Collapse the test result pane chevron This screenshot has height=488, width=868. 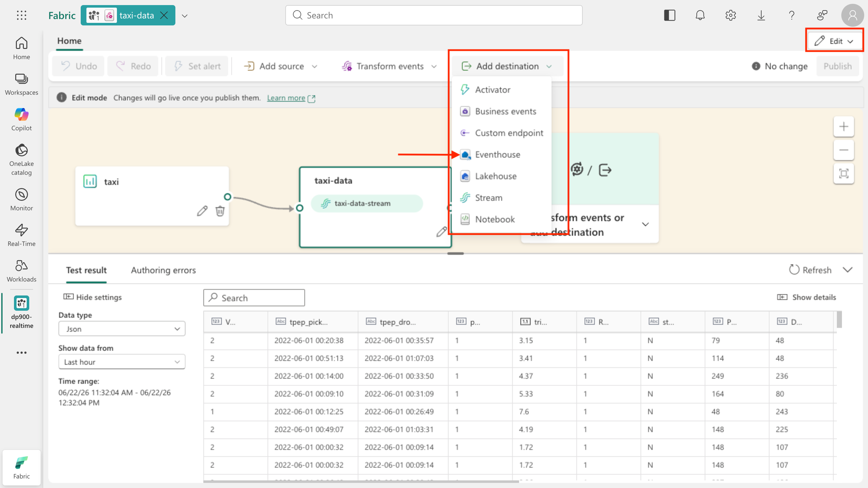pos(847,270)
